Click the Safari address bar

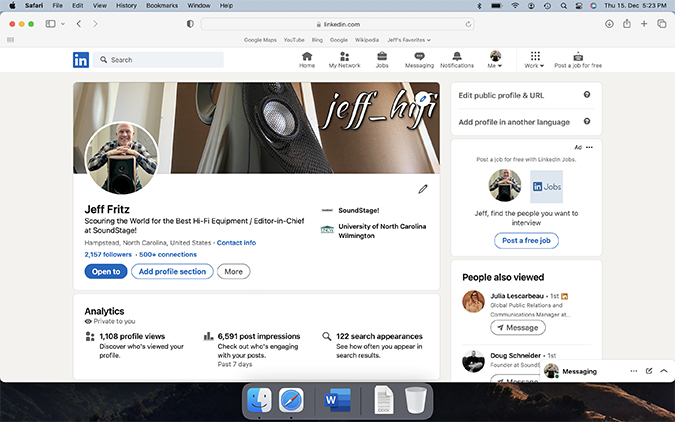pyautogui.click(x=338, y=24)
